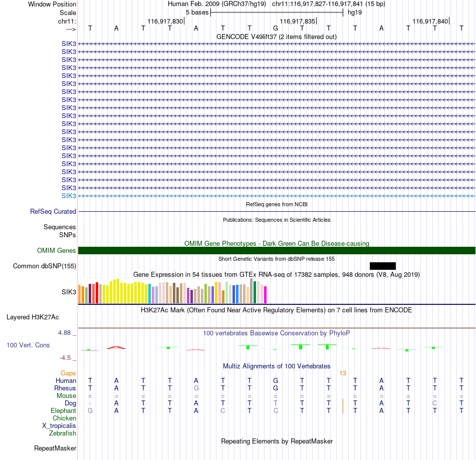Screen dimensions: 476x460
Task: Click the red hump in the PhyloP conservation graph
Action: (x=116, y=347)
